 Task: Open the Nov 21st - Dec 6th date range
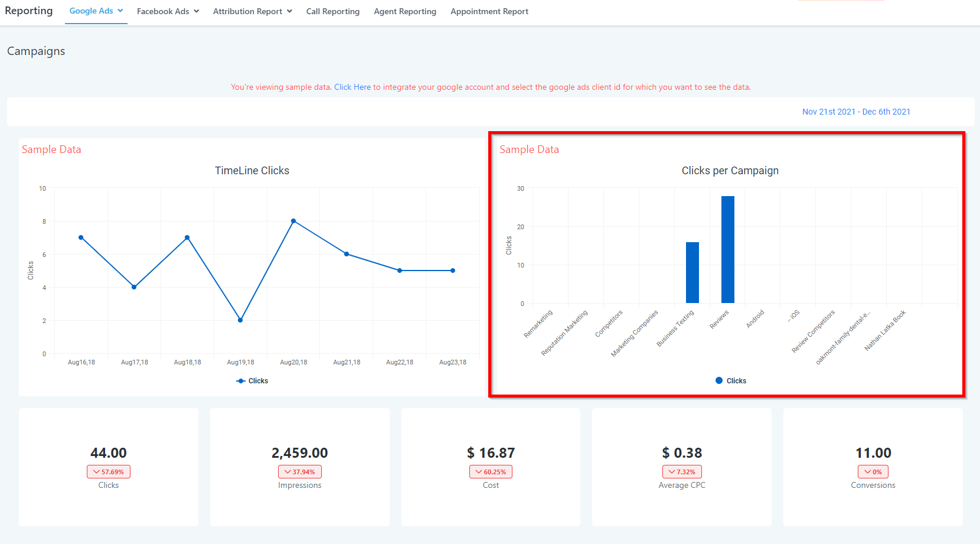855,112
